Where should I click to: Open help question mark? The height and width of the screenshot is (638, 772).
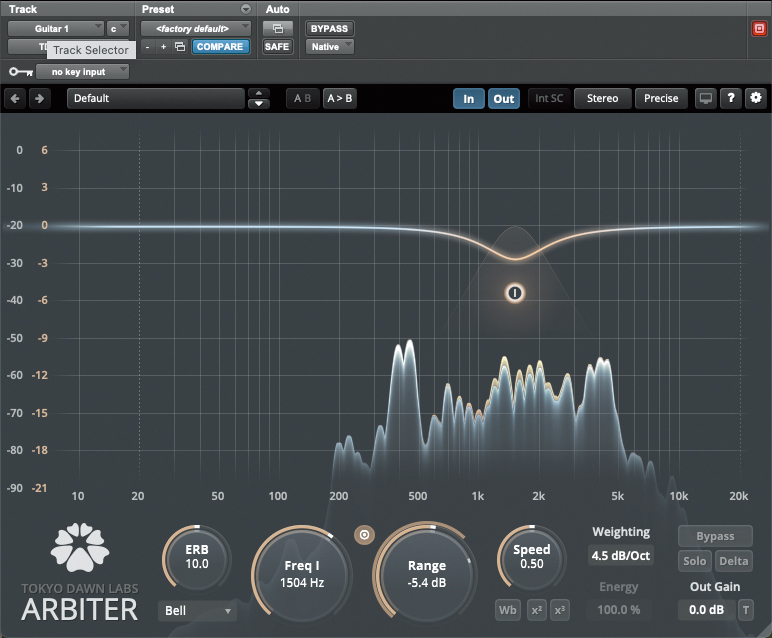click(x=731, y=98)
